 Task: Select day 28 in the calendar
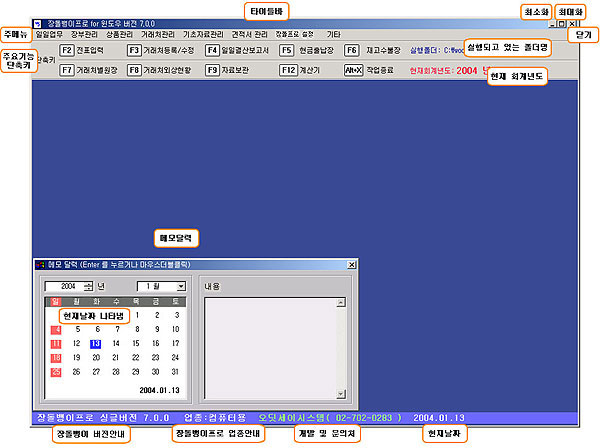click(x=116, y=372)
